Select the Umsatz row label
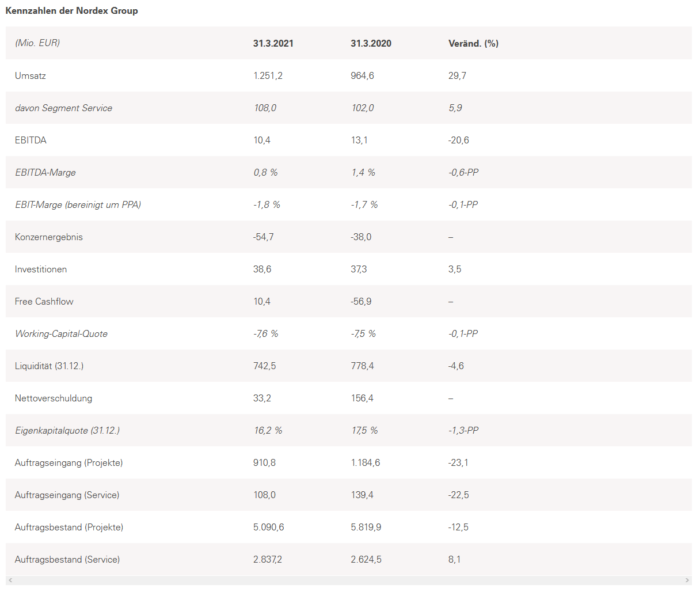700x592 pixels. (31, 75)
